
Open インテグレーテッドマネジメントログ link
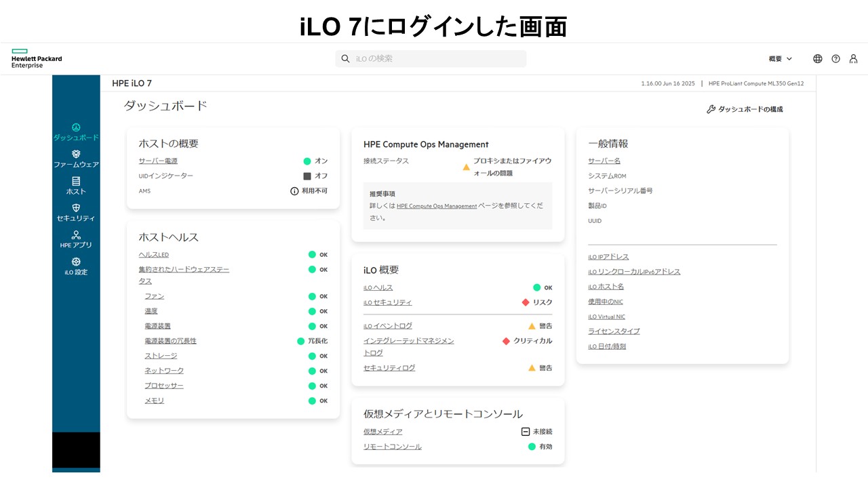tap(409, 347)
